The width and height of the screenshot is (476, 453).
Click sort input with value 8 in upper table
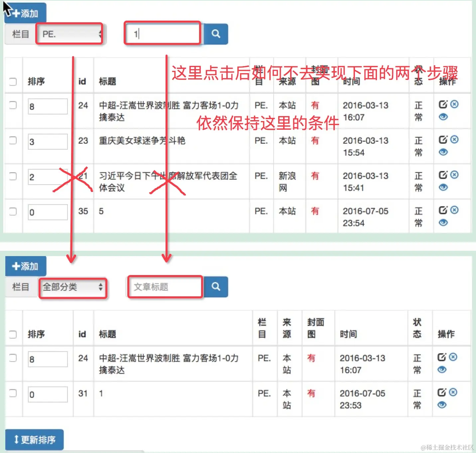tap(48, 106)
